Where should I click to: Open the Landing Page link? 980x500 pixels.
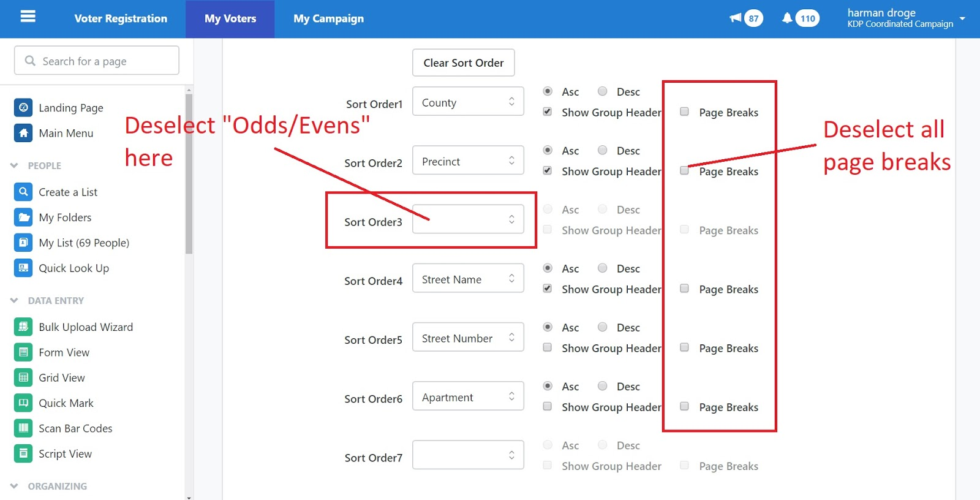click(x=71, y=108)
